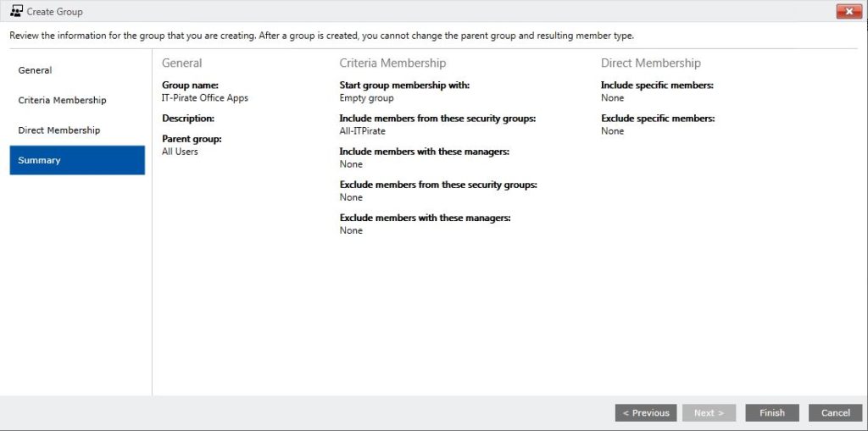Click the Empty group value text
Image resolution: width=868 pixels, height=431 pixels.
[x=366, y=98]
